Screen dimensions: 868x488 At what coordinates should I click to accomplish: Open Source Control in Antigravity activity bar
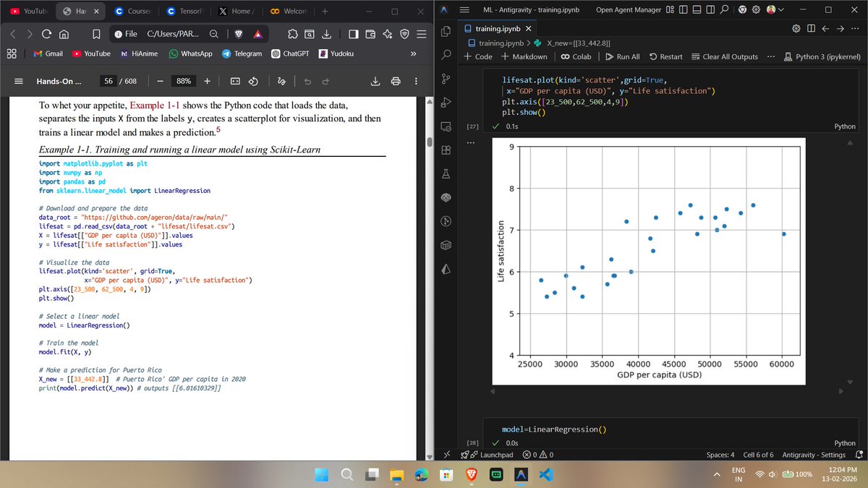[446, 78]
